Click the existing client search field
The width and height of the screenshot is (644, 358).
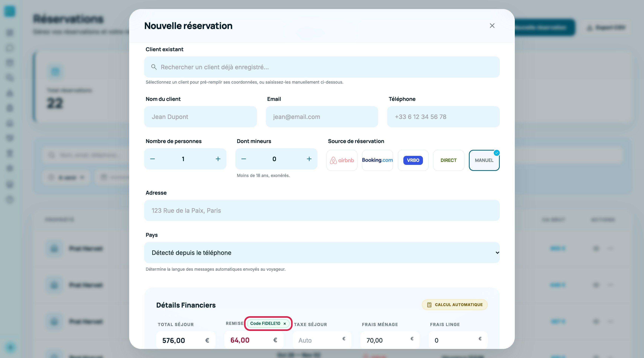tap(322, 67)
